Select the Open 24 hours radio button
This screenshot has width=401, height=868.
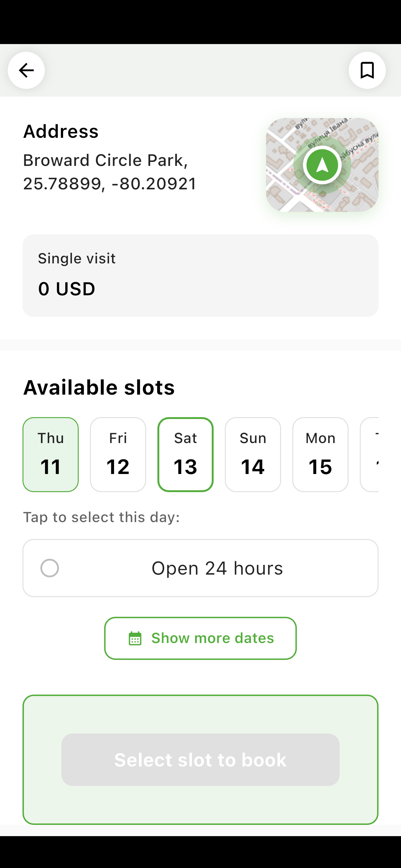[x=50, y=568]
